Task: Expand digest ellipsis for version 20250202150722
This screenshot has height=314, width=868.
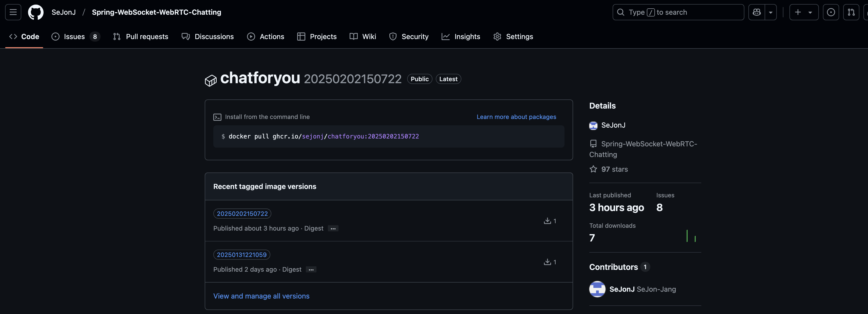Action: (x=333, y=229)
